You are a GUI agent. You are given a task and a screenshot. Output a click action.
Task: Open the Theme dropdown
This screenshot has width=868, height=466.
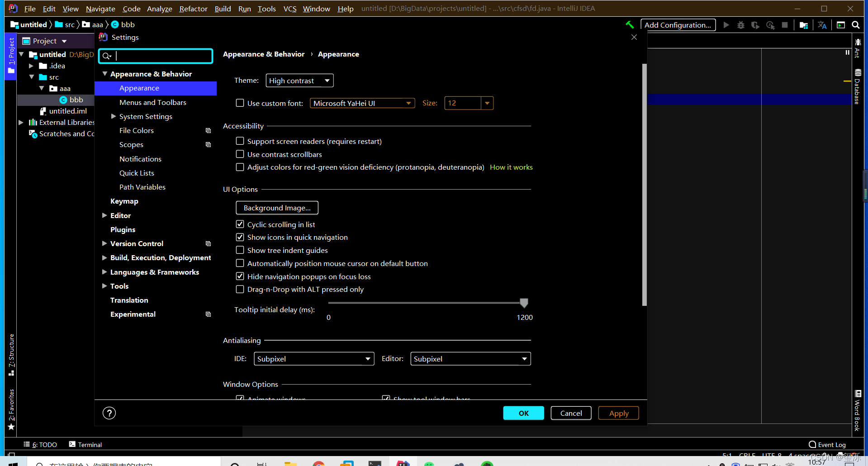299,81
